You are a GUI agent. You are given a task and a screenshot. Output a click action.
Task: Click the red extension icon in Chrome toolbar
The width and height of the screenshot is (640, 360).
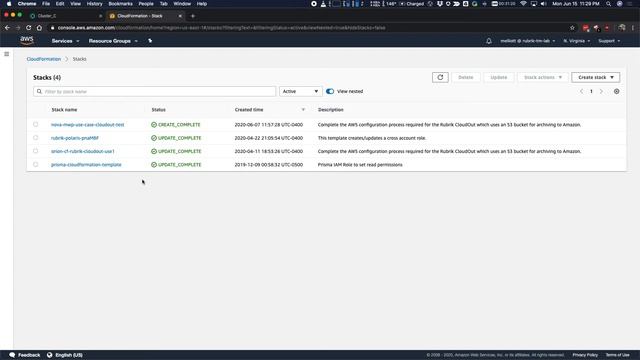click(586, 28)
